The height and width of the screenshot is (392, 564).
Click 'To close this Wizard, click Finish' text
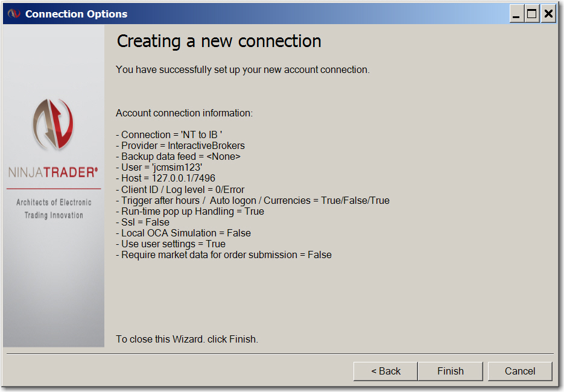[187, 339]
